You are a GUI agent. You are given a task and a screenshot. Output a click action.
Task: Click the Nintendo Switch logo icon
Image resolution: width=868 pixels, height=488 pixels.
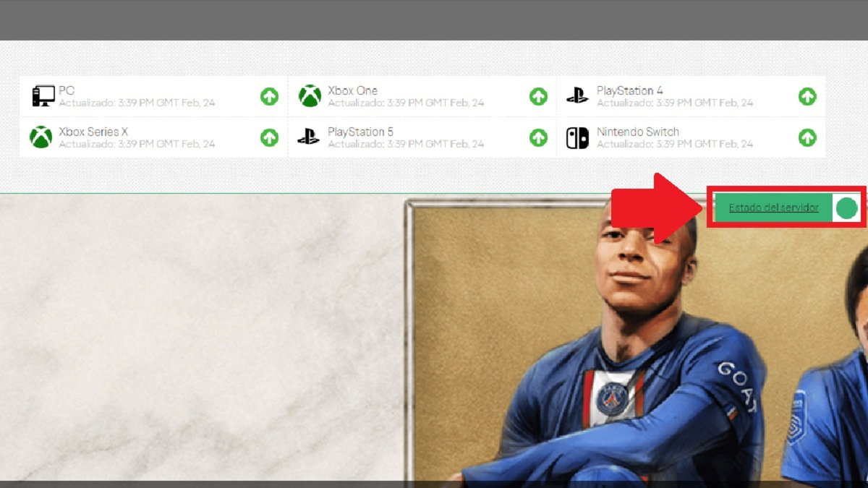(x=577, y=137)
